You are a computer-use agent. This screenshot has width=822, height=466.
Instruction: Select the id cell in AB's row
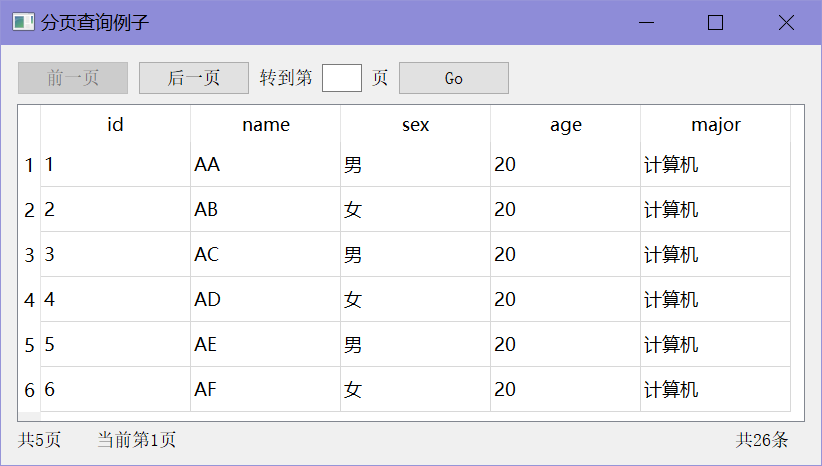coord(115,210)
